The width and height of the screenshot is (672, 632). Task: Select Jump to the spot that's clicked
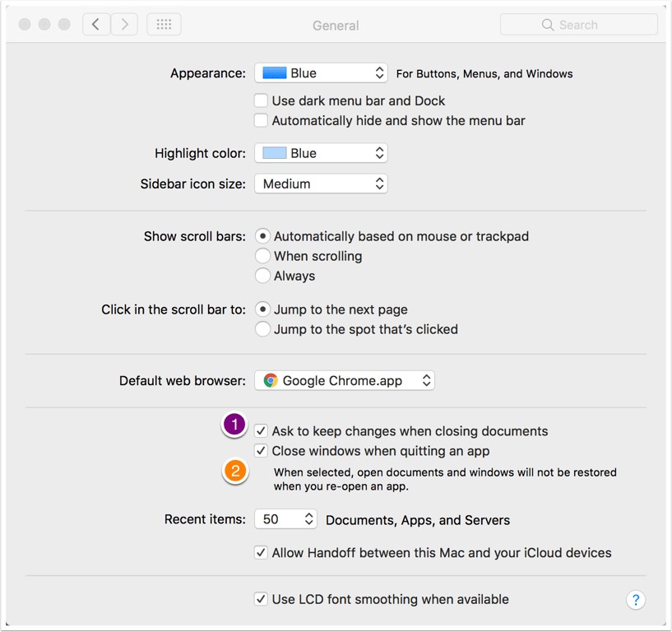point(262,330)
